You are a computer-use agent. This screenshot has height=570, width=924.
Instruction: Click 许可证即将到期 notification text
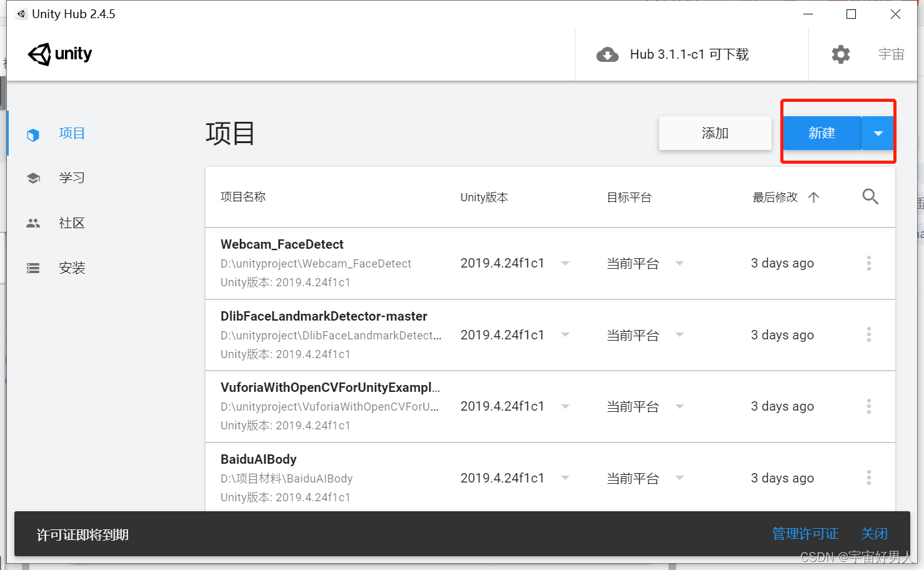[82, 535]
